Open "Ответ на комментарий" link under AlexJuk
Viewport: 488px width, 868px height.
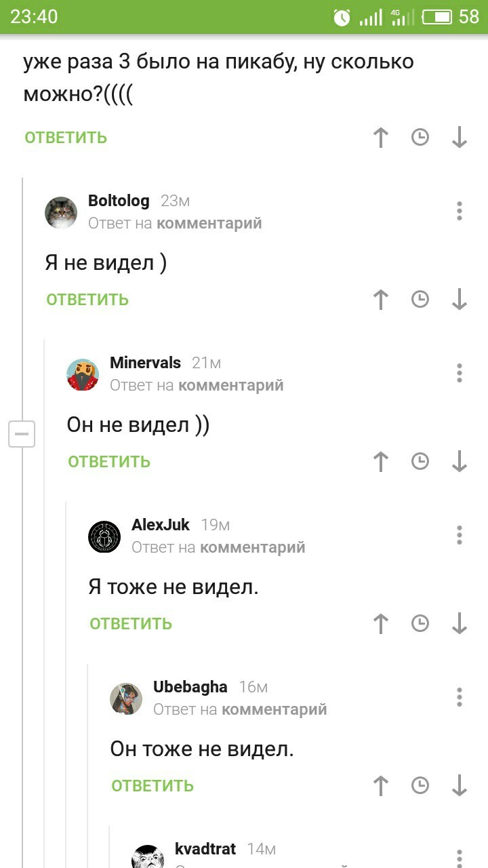[x=218, y=547]
